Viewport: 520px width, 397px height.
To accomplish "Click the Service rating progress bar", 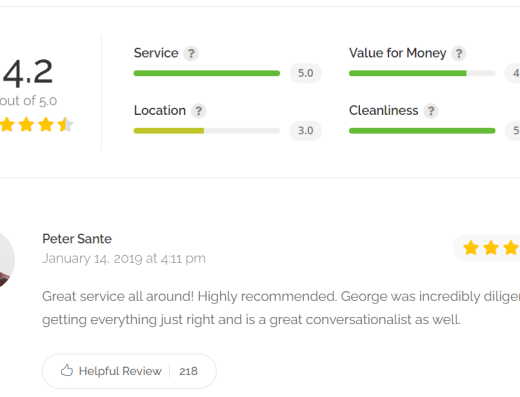I will tap(207, 73).
